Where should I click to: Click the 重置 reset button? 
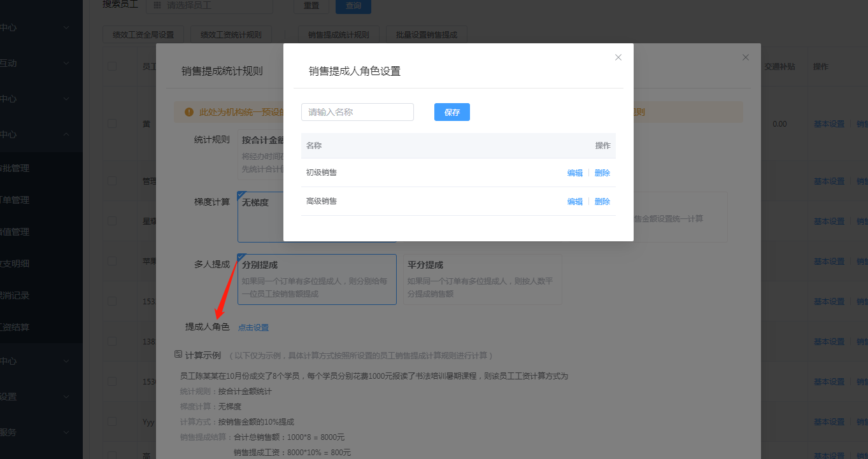pos(311,6)
